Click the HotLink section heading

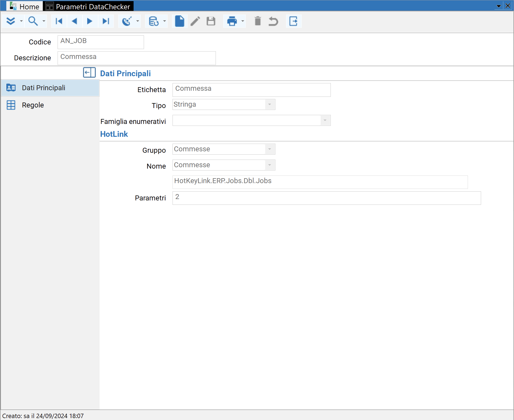coord(114,134)
